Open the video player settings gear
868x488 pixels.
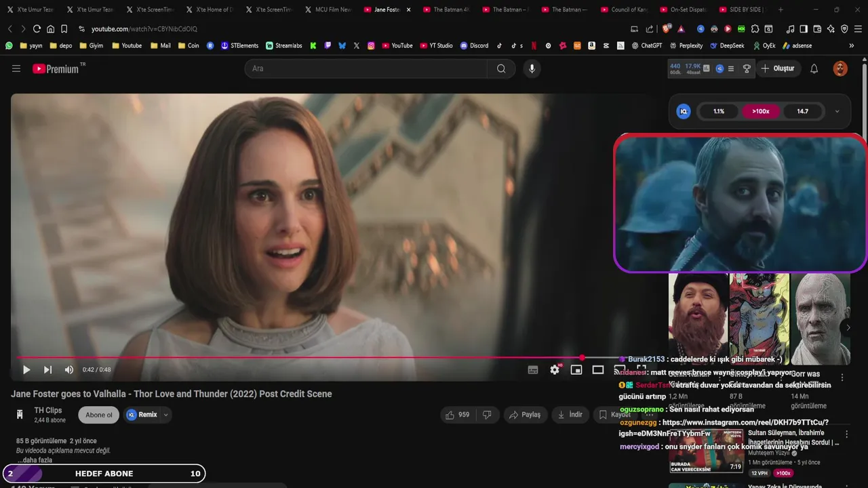click(x=555, y=370)
